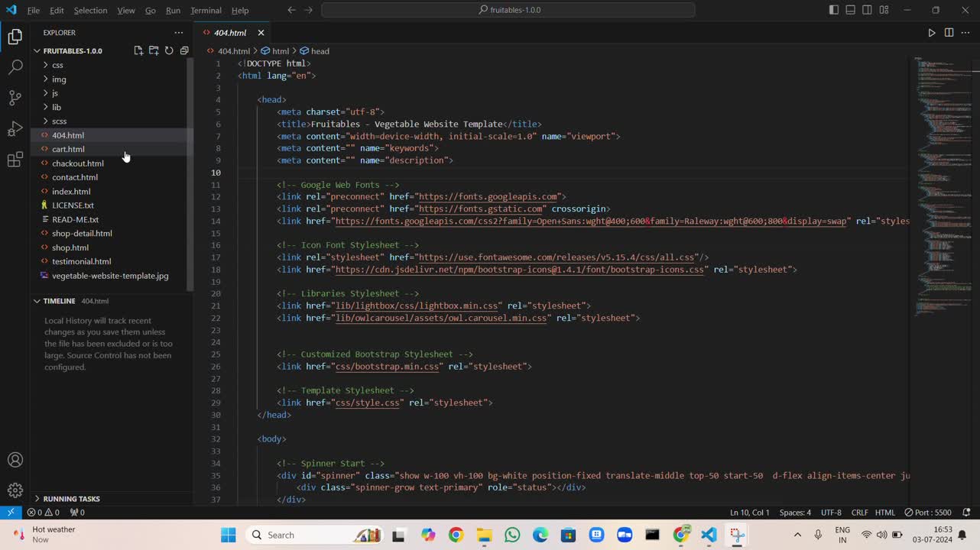Click the remote window status icon
The height and width of the screenshot is (550, 980).
click(11, 513)
